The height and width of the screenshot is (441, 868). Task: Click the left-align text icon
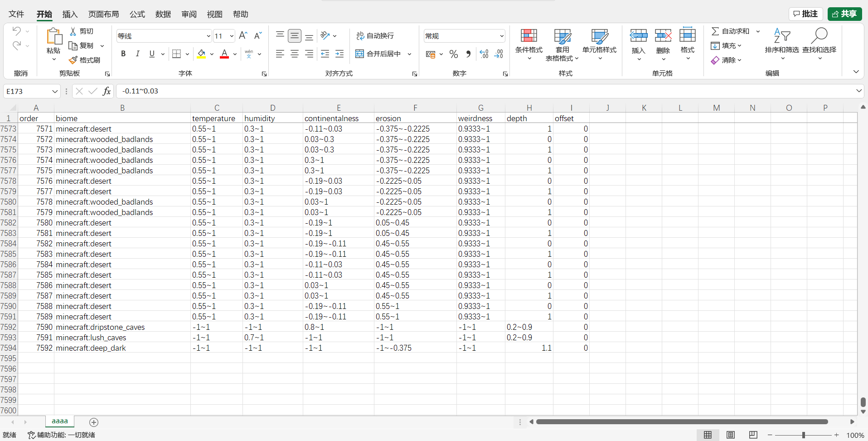280,54
